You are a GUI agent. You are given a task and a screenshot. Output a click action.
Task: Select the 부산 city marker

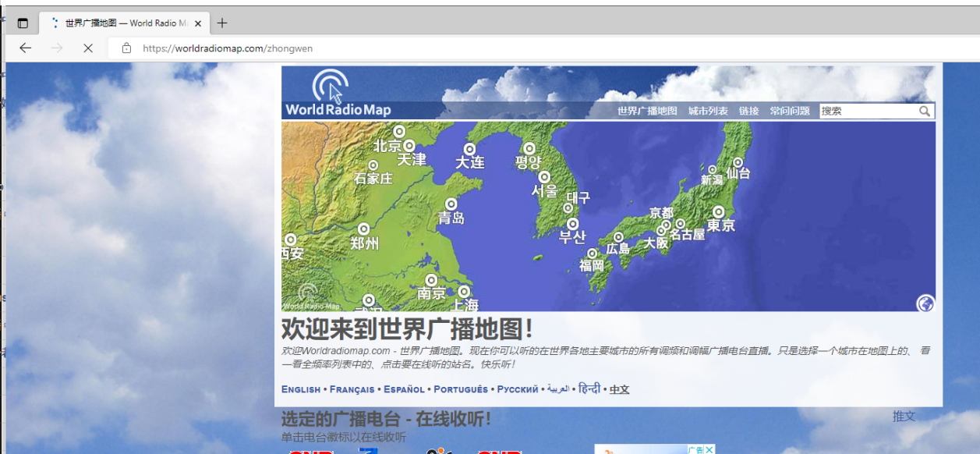(x=573, y=224)
